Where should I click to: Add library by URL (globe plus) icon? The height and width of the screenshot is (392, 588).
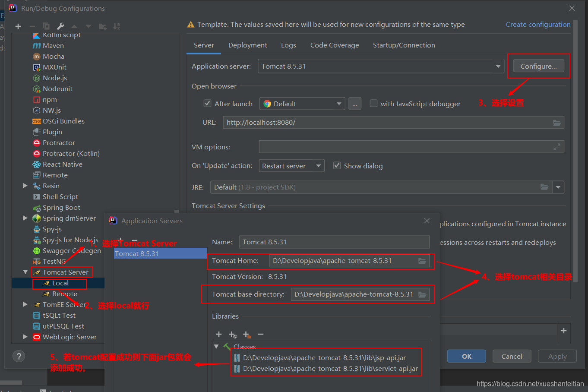(233, 335)
